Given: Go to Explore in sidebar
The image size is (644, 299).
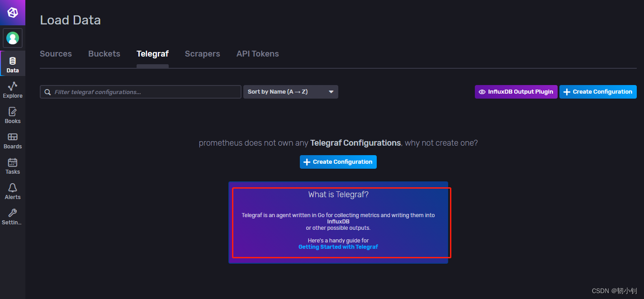Looking at the screenshot, I should click(13, 90).
